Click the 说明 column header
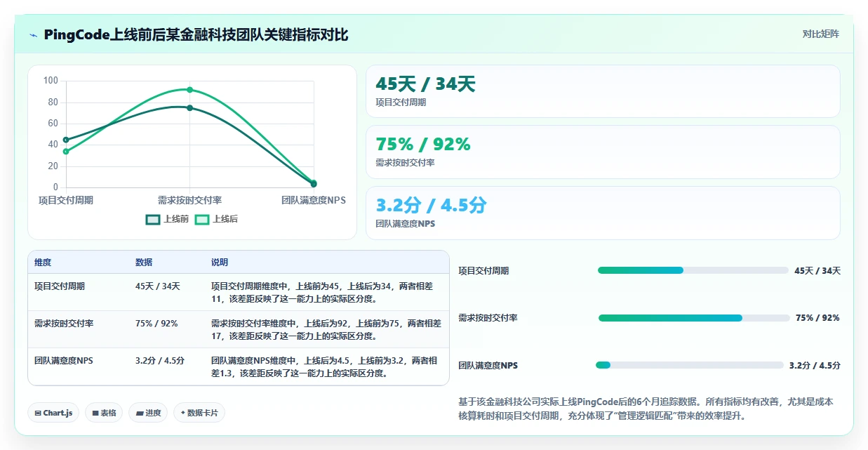 pos(220,263)
